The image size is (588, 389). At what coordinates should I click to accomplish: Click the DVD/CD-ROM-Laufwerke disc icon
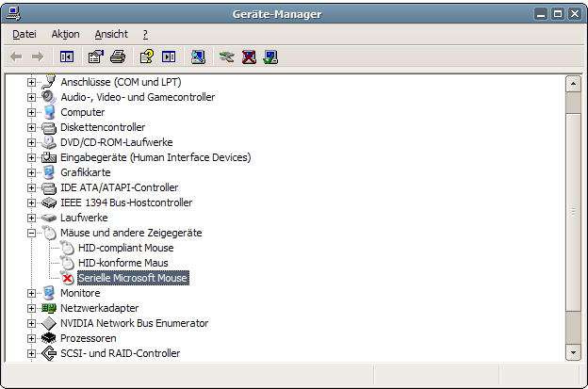click(x=49, y=142)
